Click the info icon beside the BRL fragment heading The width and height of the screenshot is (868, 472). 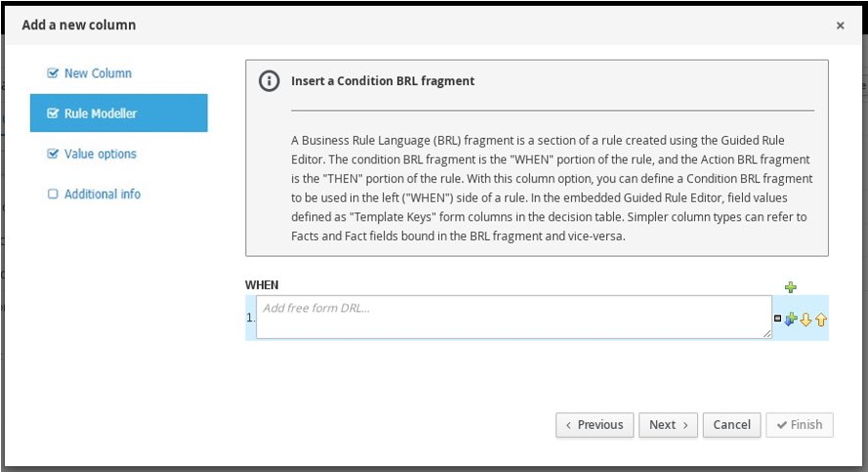click(269, 81)
